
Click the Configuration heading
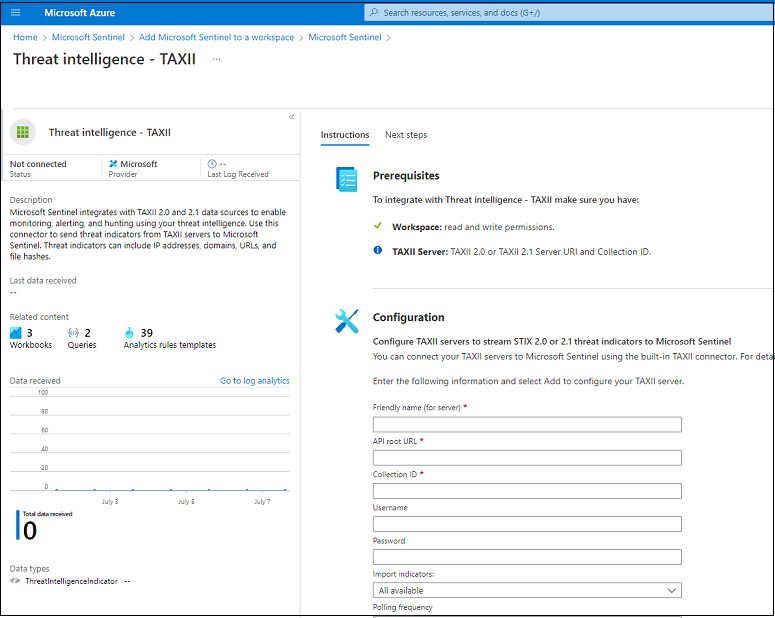click(409, 317)
